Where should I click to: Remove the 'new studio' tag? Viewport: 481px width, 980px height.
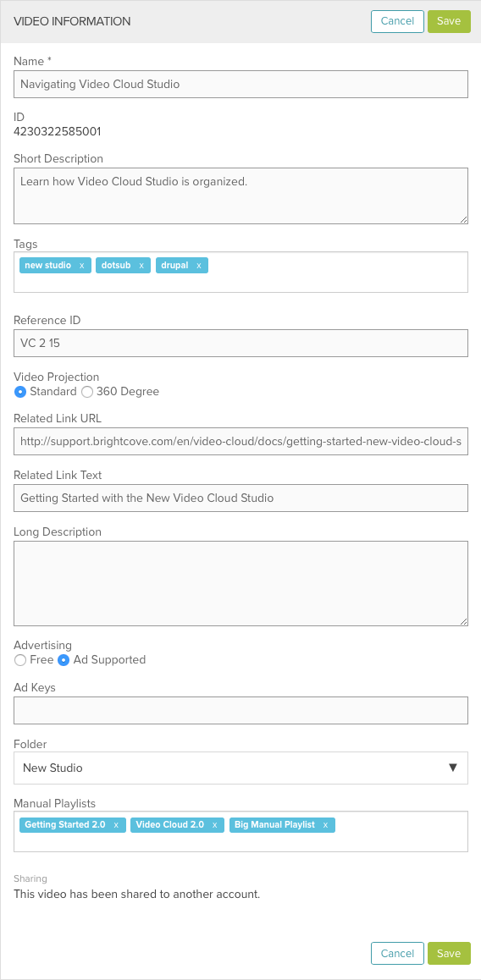coord(82,266)
